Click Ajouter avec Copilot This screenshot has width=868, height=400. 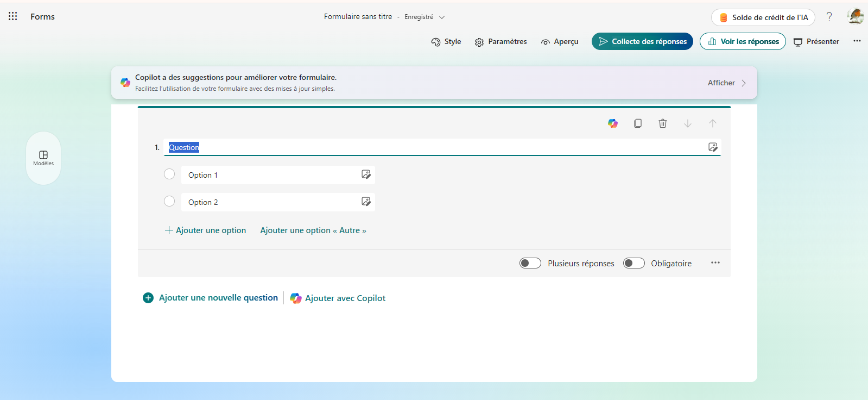[338, 298]
